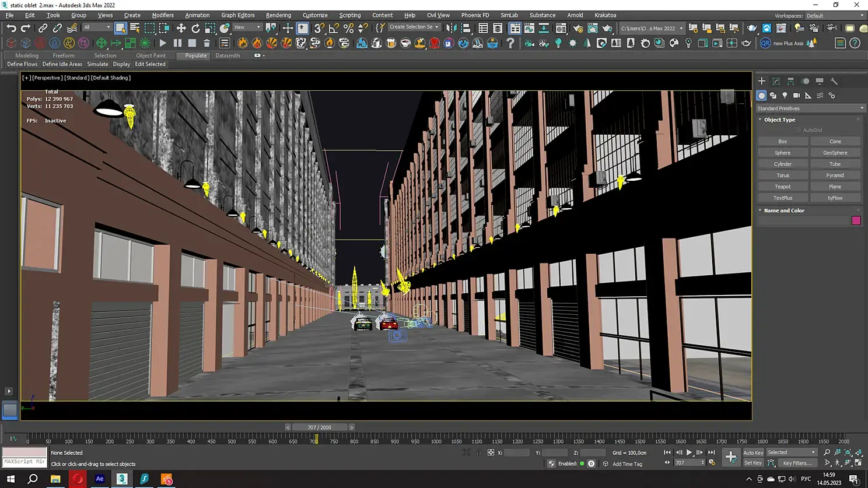The width and height of the screenshot is (868, 488).
Task: Open the Modify panel tab icon
Action: click(776, 81)
